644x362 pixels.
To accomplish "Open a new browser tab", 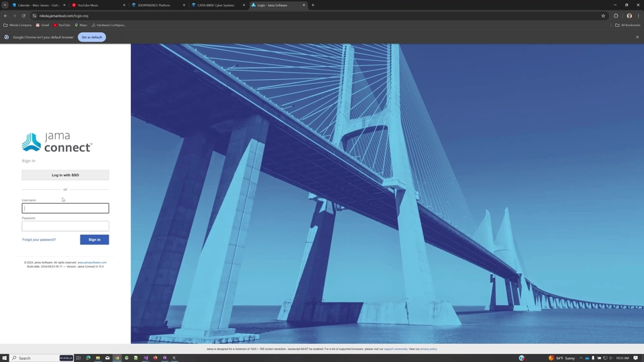I will click(313, 5).
